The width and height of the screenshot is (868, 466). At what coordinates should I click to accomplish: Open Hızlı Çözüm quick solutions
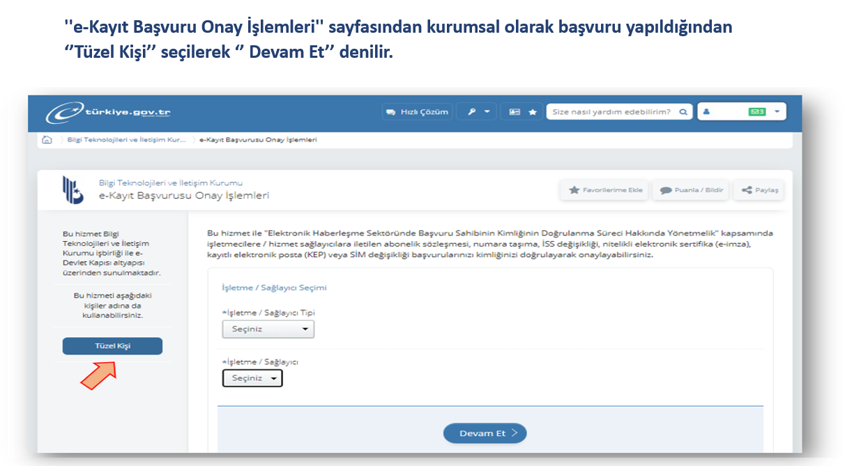(x=417, y=112)
